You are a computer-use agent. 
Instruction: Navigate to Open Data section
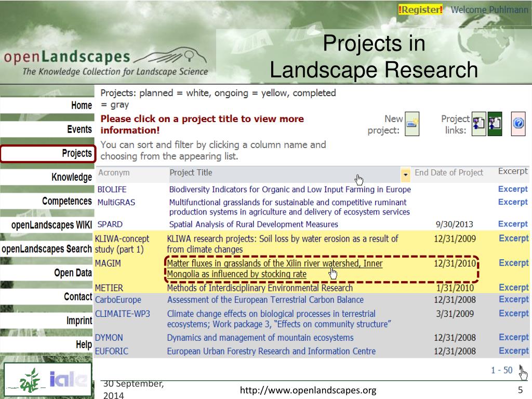73,273
